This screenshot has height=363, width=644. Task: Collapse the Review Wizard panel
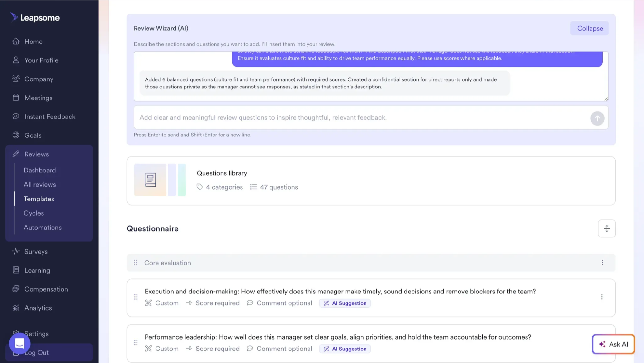coord(589,28)
